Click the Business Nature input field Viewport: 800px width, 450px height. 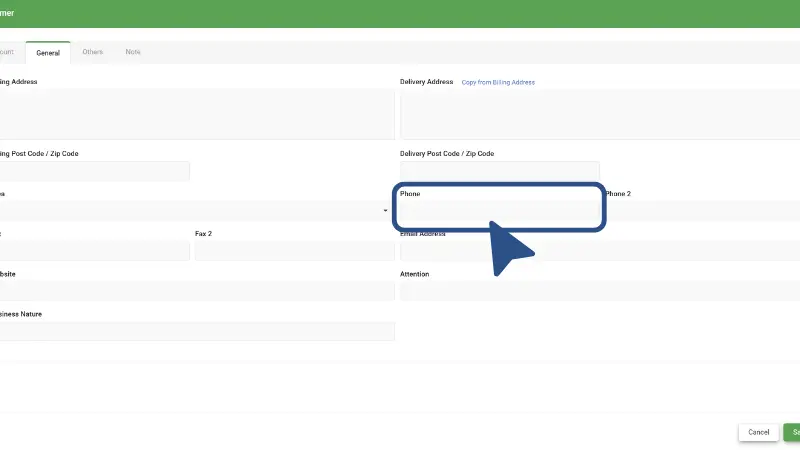coord(196,331)
